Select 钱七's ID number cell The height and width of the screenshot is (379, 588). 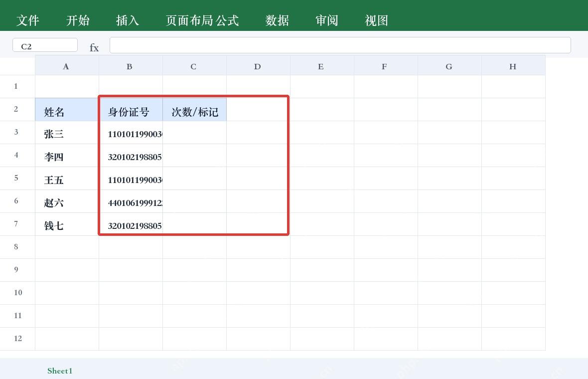tap(131, 224)
